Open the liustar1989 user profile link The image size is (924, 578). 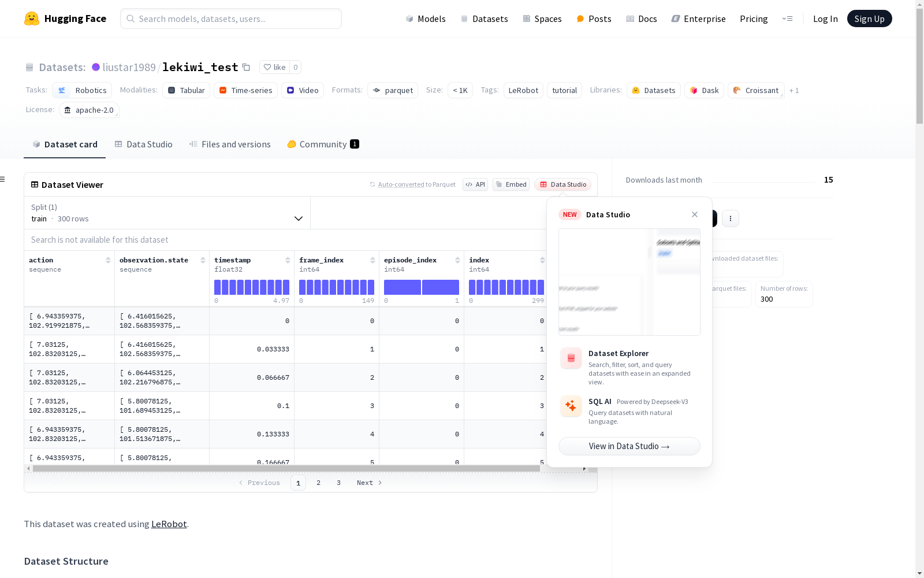click(x=129, y=67)
